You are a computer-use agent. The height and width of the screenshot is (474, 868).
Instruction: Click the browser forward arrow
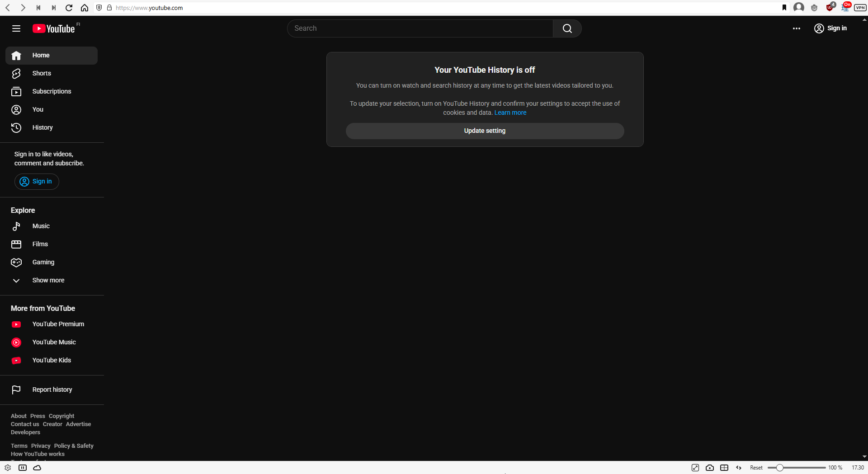pos(23,8)
